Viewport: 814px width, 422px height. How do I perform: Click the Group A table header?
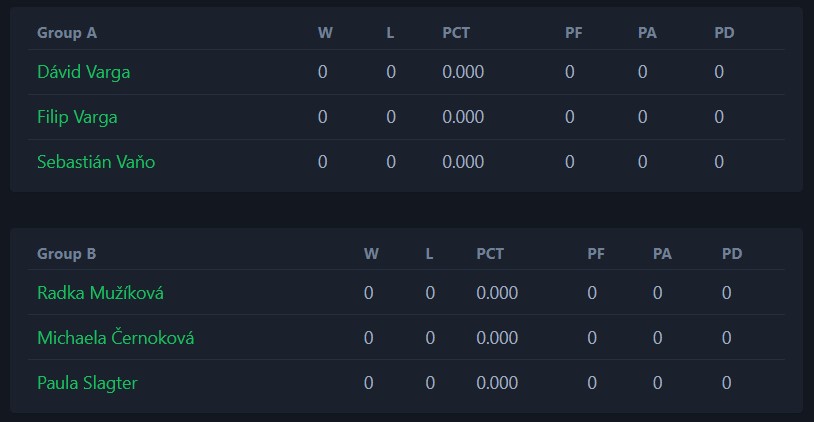pos(67,33)
